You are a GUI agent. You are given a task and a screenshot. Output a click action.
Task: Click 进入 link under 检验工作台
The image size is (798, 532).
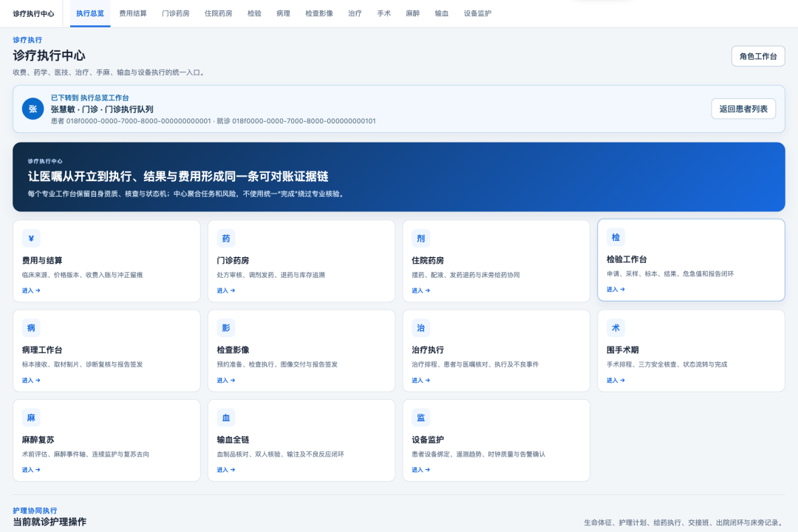(x=615, y=290)
